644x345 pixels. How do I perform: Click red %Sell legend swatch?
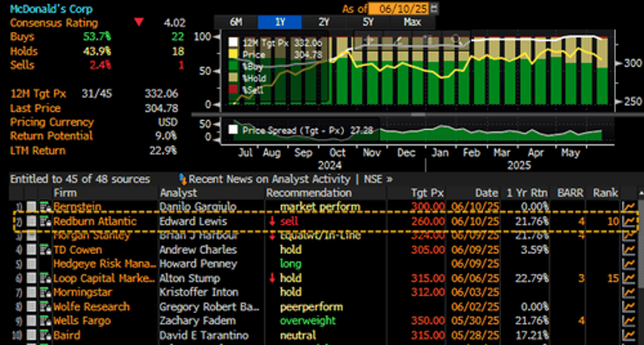click(234, 90)
